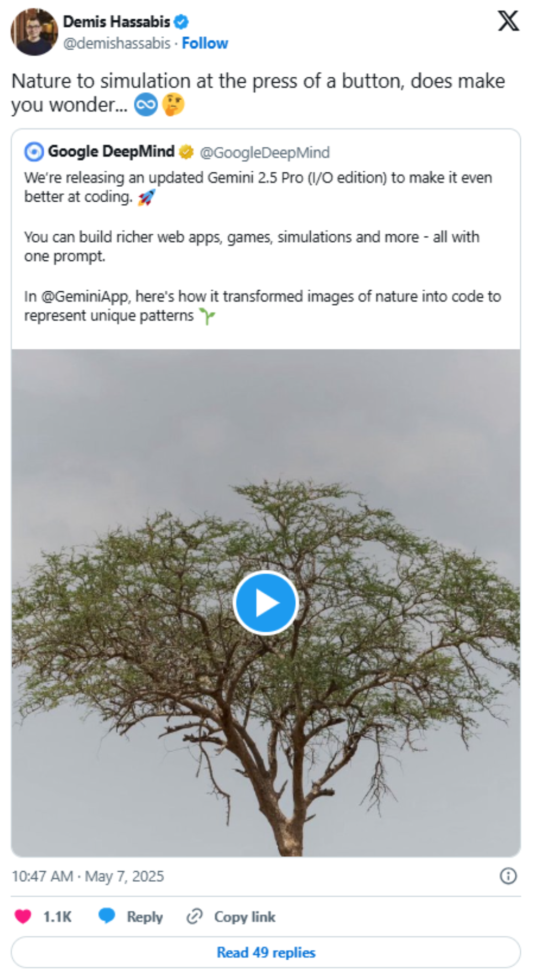Image resolution: width=533 pixels, height=980 pixels.
Task: Click the Google DeepMind account name
Action: click(x=111, y=152)
